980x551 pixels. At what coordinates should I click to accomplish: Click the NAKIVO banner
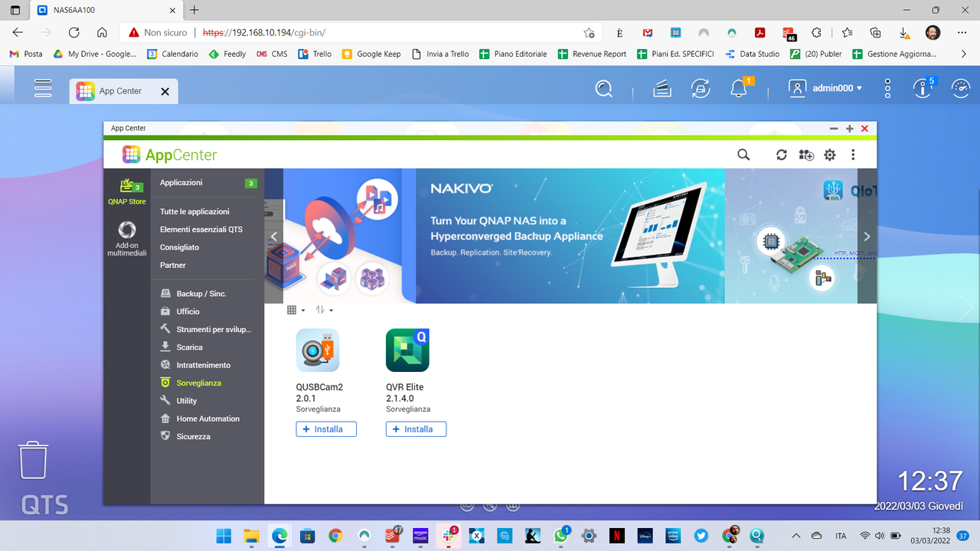(x=570, y=236)
